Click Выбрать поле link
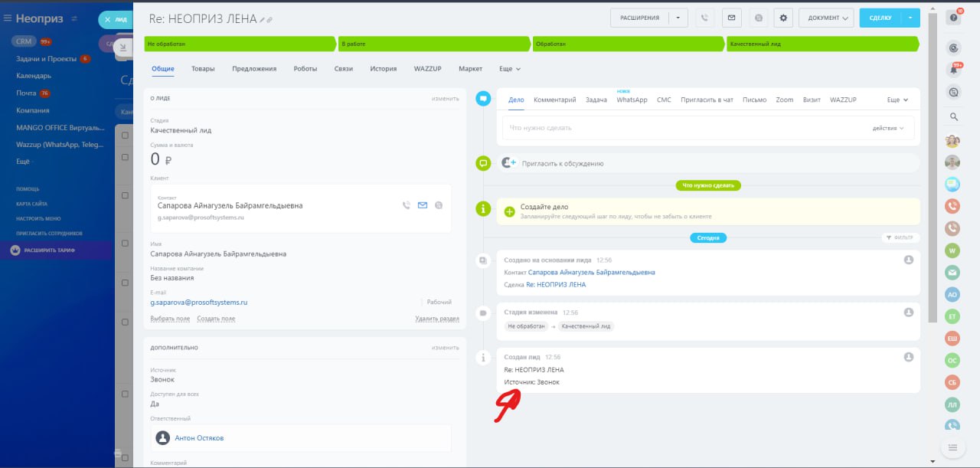This screenshot has width=980, height=468. pos(170,319)
